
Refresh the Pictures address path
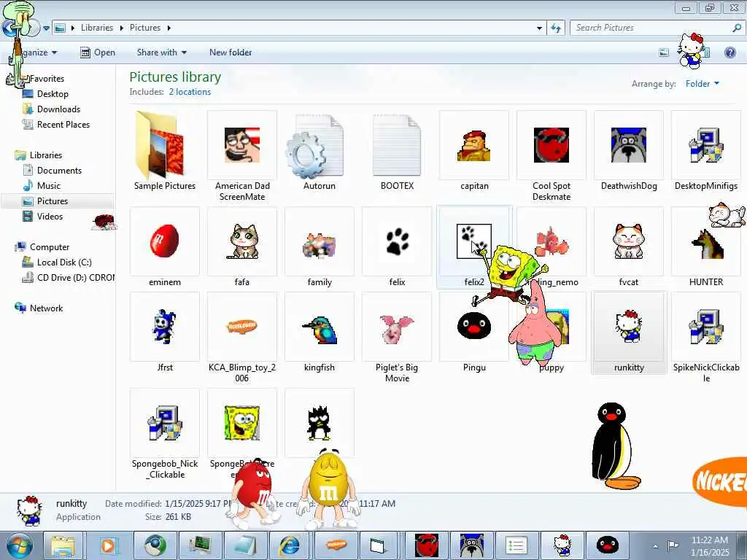(x=556, y=28)
